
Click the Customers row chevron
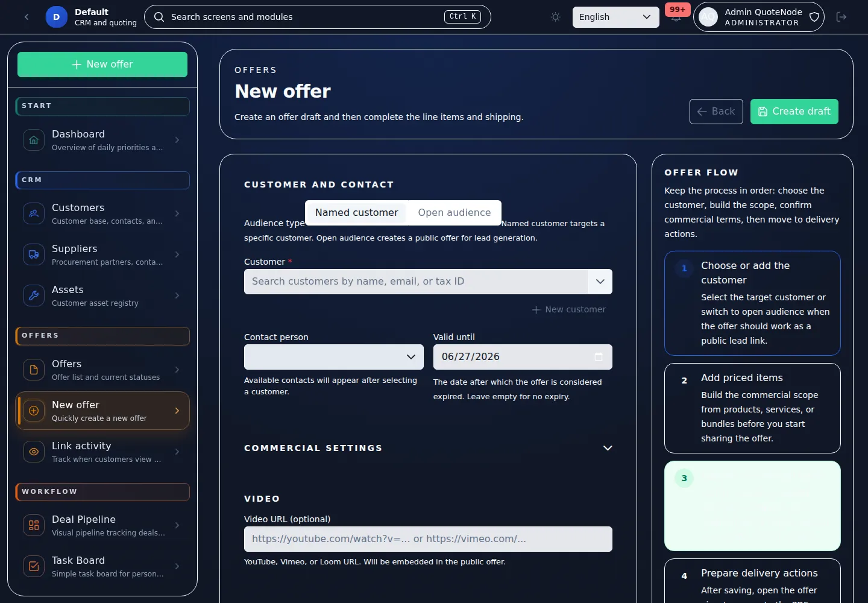point(177,213)
